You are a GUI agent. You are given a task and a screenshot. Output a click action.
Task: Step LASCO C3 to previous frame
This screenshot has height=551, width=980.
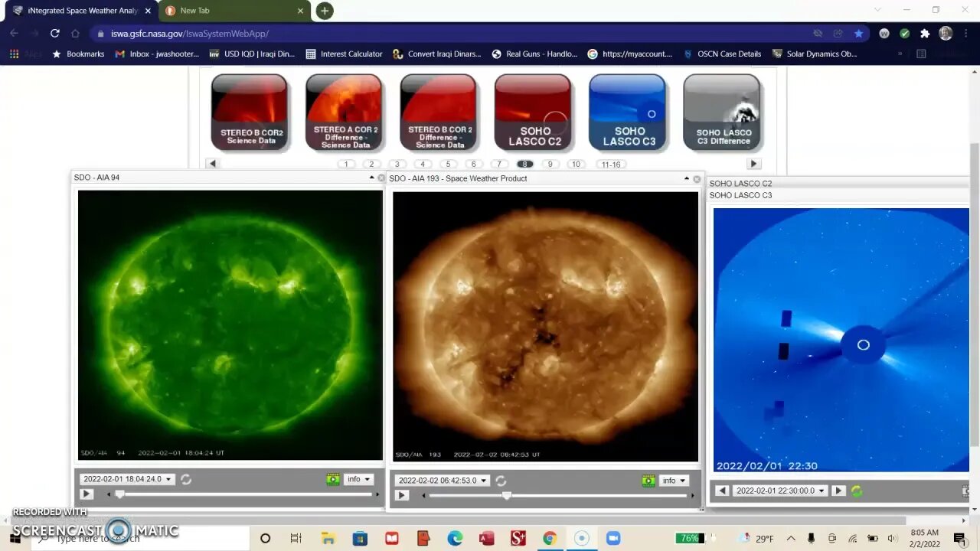722,491
